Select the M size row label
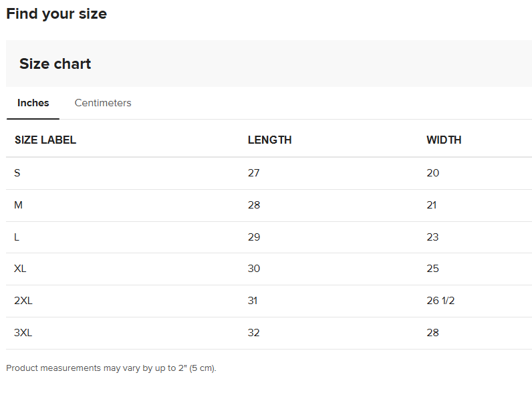Screen dimensions: 532x399 point(18,205)
